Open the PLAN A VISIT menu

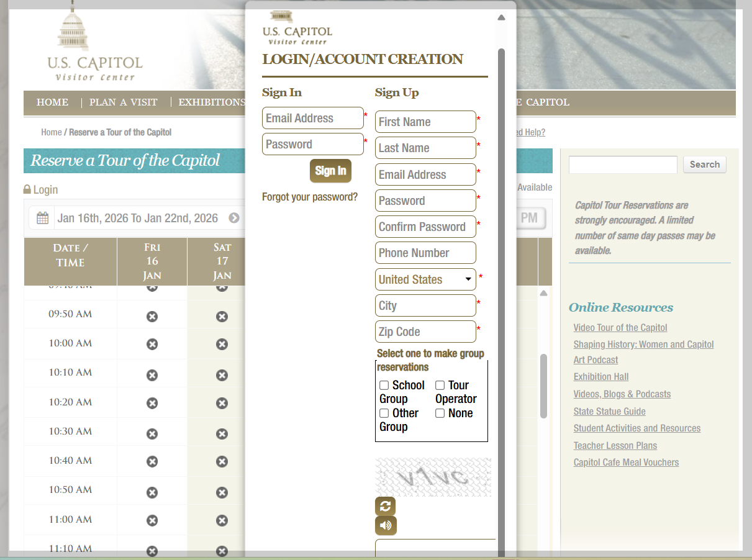pyautogui.click(x=124, y=102)
